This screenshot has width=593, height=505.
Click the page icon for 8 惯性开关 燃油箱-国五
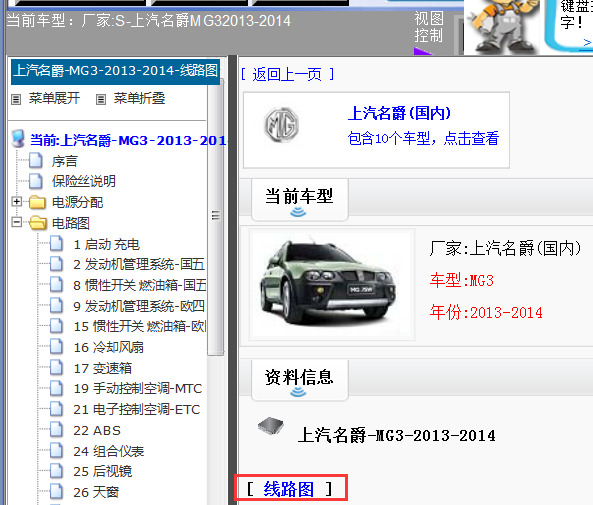[x=56, y=284]
